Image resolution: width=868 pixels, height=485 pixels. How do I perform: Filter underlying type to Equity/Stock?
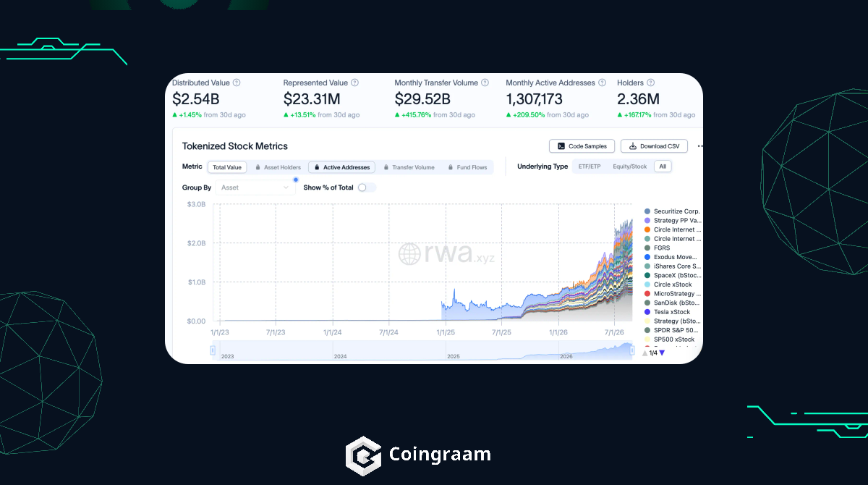(x=630, y=166)
